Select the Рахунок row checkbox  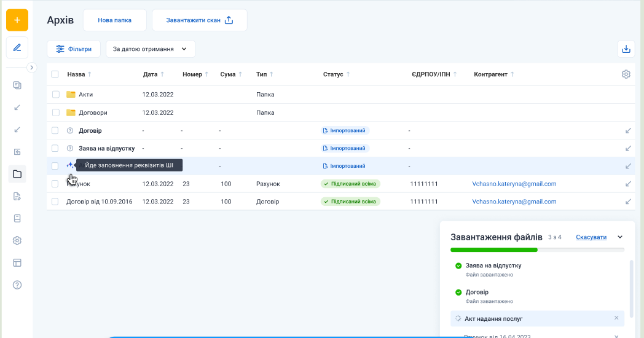point(55,184)
